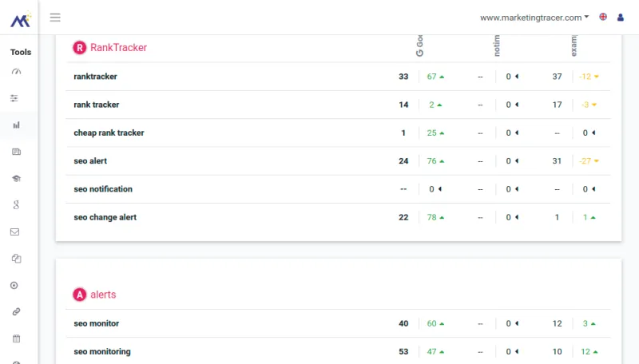Screen dimensions: 639x364
Task: Open the envelope mail icon in sidebar
Action: tap(14, 231)
